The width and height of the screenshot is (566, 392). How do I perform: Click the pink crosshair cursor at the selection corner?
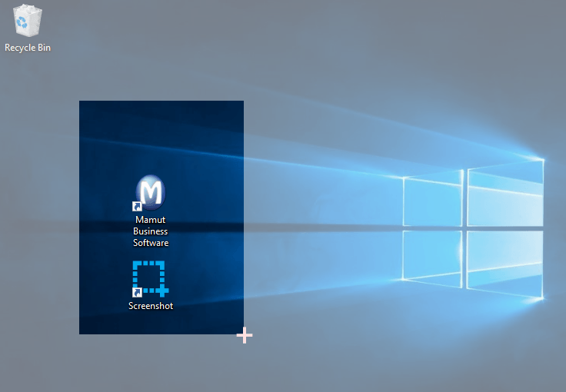tap(244, 335)
